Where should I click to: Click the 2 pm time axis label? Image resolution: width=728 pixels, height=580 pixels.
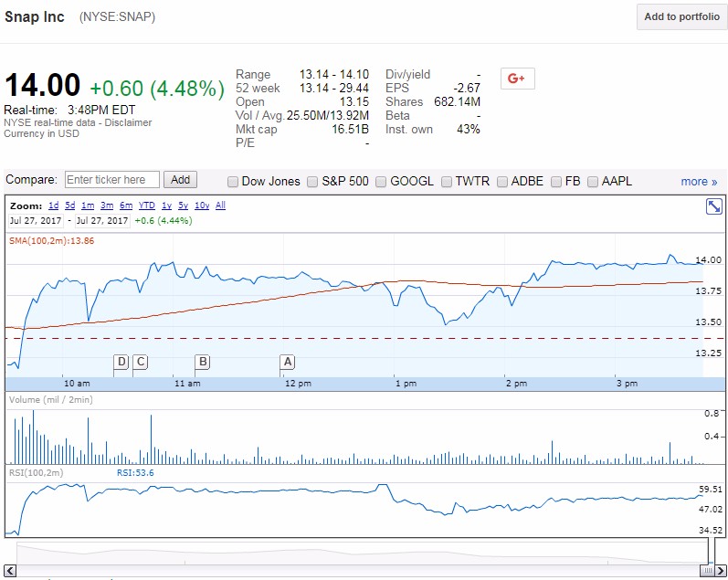click(516, 384)
